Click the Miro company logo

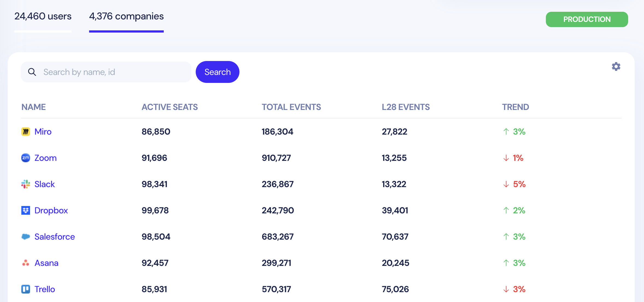point(25,132)
